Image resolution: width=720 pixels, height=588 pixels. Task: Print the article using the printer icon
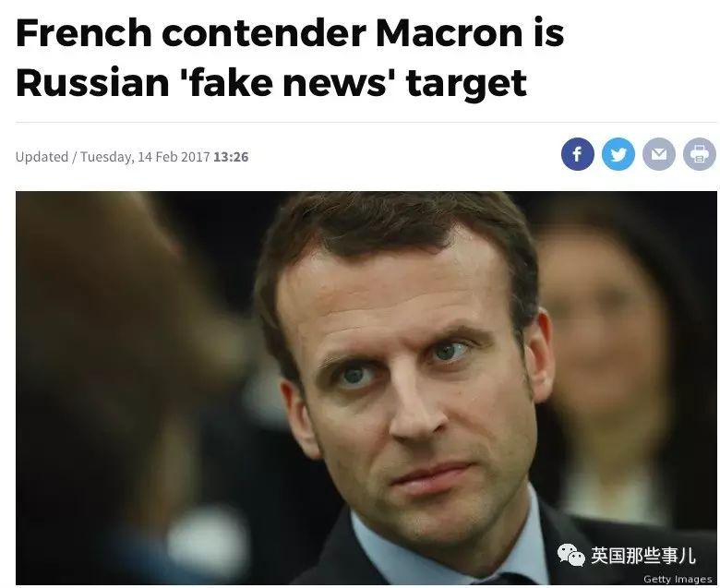pyautogui.click(x=700, y=154)
